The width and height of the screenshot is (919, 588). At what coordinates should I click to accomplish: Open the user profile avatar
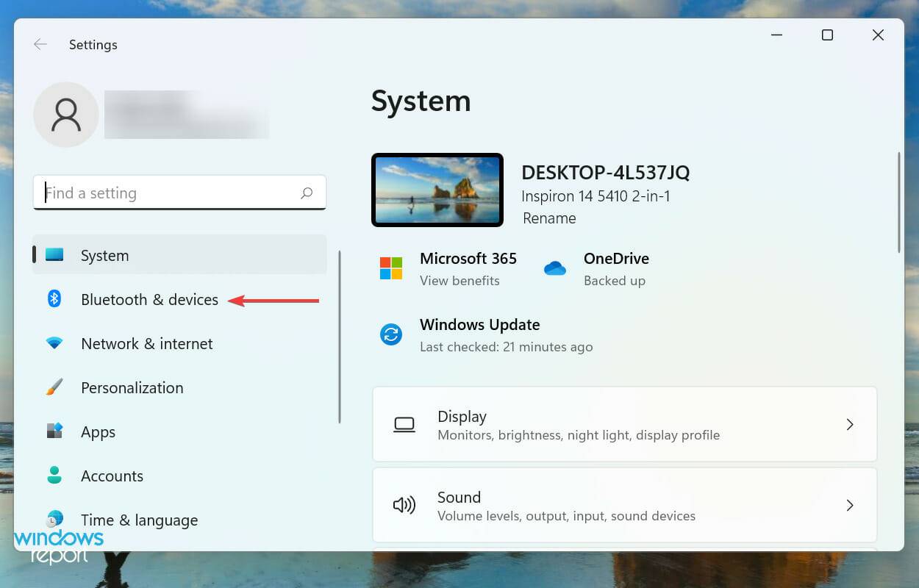[65, 115]
